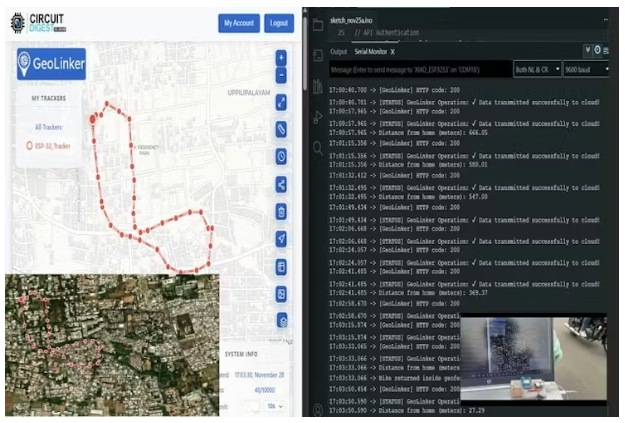The height and width of the screenshot is (423, 625).
Task: Click the Logout button
Action: tap(281, 23)
